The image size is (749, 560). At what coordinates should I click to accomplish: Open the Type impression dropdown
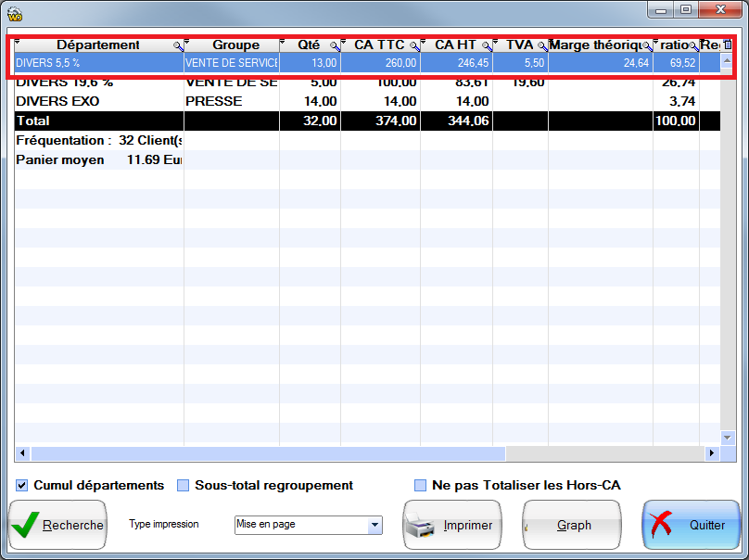coord(374,525)
